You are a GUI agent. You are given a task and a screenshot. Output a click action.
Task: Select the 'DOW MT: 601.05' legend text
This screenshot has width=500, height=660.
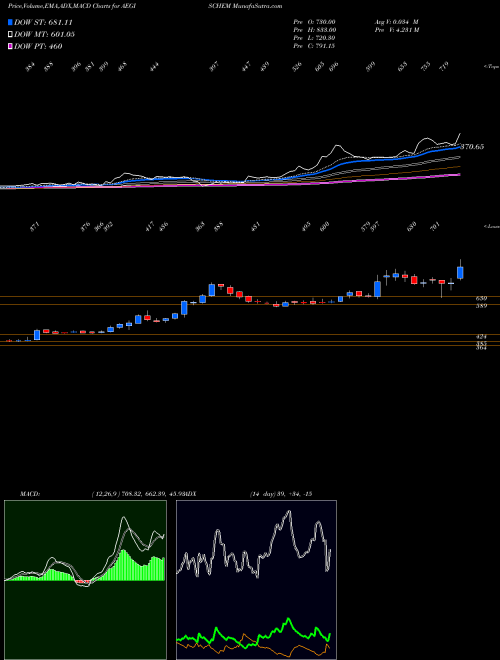[45, 34]
